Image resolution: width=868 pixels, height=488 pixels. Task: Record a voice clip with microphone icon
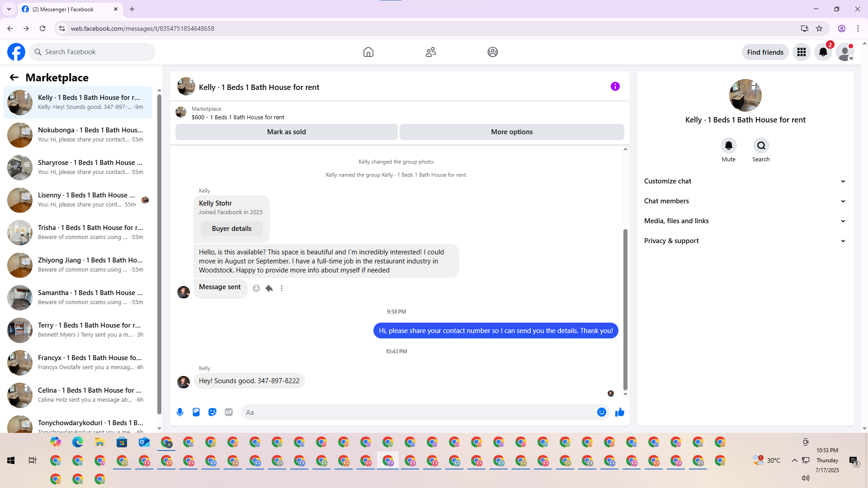pyautogui.click(x=180, y=412)
